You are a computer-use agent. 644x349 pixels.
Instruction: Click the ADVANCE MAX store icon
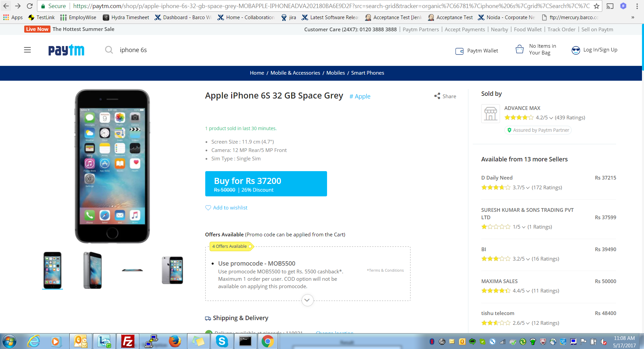491,114
